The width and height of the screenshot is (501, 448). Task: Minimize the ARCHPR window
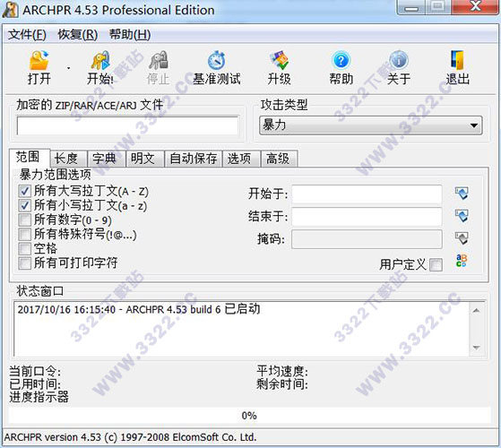(x=411, y=7)
